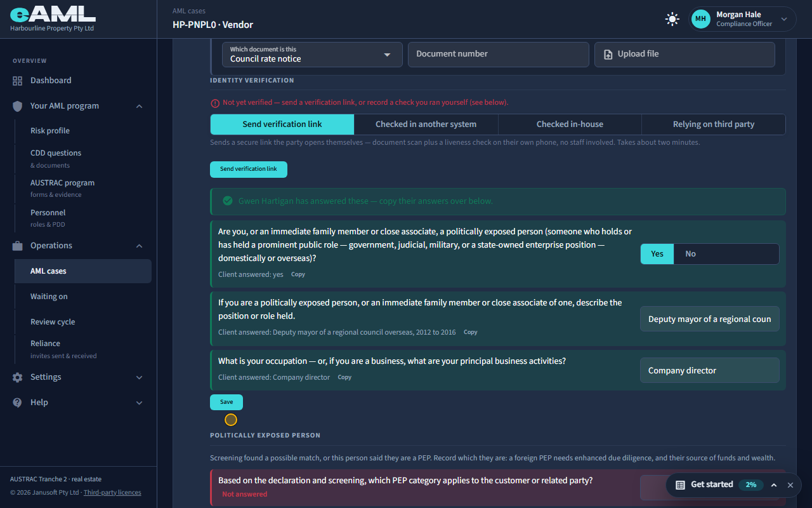The image size is (812, 508).
Task: Collapse the Your AML program section
Action: (x=140, y=106)
